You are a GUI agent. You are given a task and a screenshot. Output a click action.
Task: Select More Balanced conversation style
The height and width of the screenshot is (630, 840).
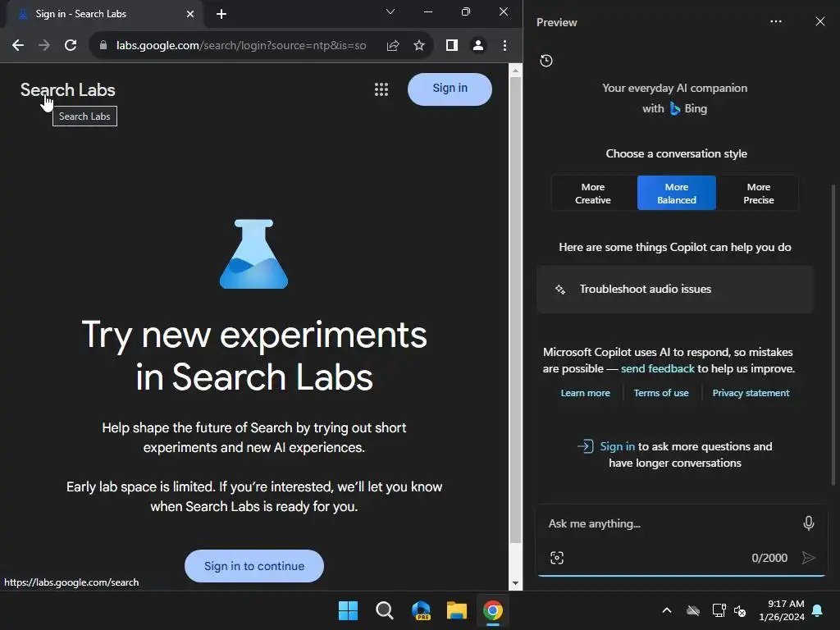point(677,193)
